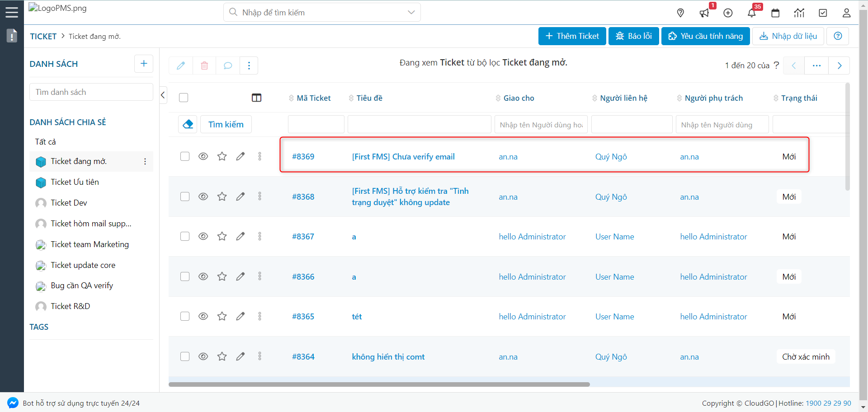Click the eraser clear-filter icon
This screenshot has width=868, height=412.
coord(188,124)
